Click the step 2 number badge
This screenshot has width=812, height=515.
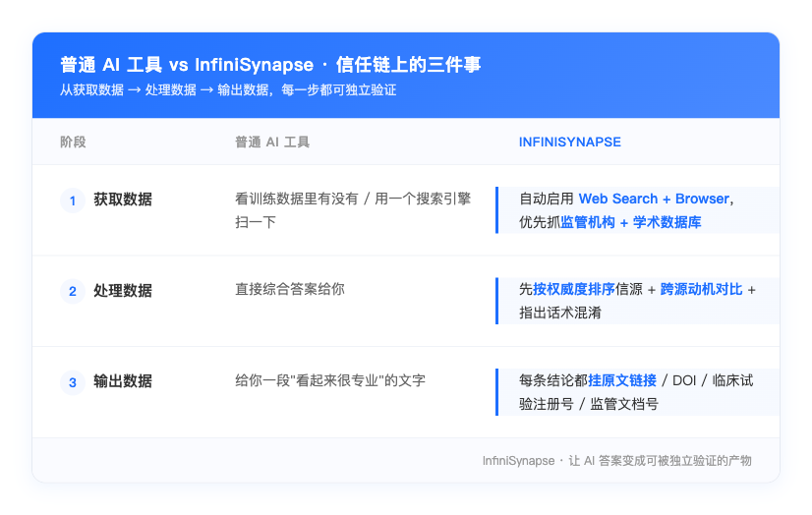73,291
